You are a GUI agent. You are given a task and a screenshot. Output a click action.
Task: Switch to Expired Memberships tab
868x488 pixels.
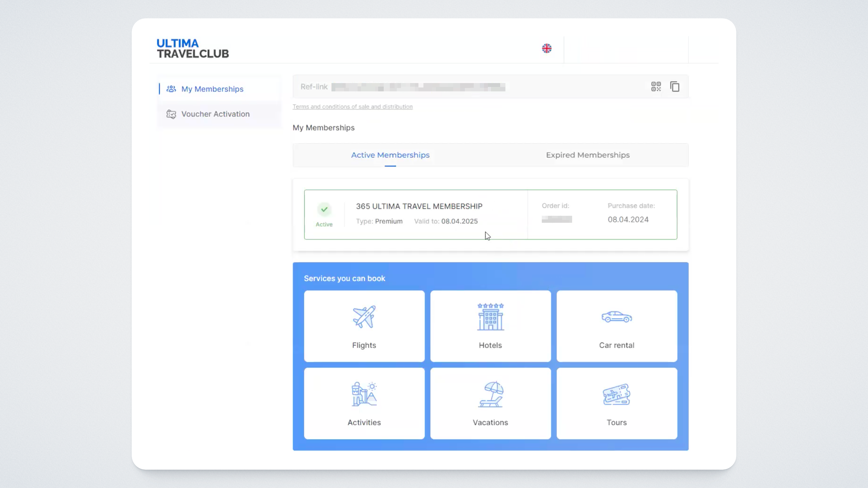pyautogui.click(x=588, y=155)
